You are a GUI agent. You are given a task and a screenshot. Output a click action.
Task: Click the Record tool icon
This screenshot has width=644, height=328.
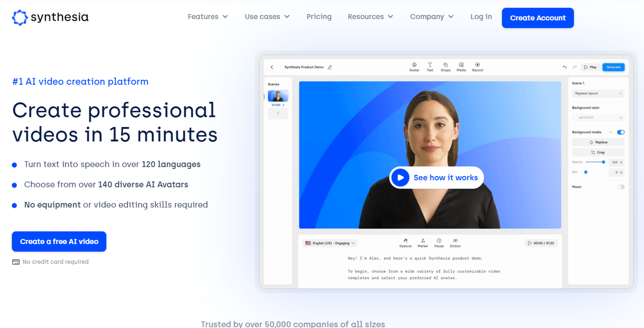coord(478,67)
